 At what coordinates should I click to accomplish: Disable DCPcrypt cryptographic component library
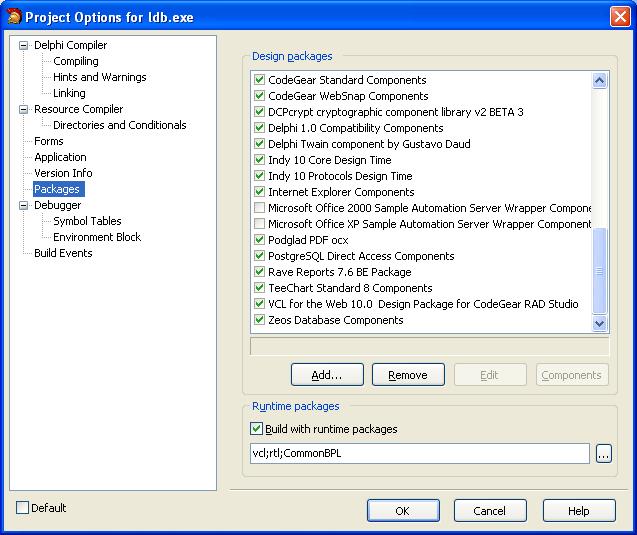(259, 112)
